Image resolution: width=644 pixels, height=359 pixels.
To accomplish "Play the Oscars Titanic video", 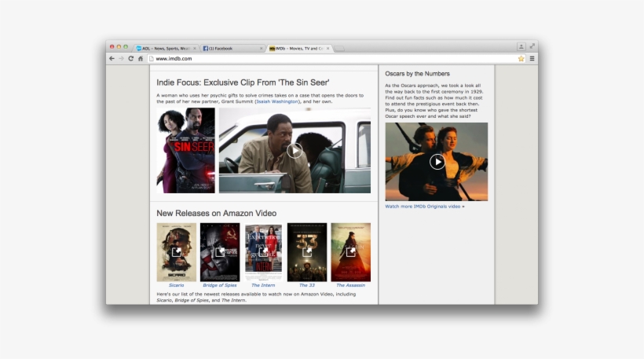I will 437,162.
